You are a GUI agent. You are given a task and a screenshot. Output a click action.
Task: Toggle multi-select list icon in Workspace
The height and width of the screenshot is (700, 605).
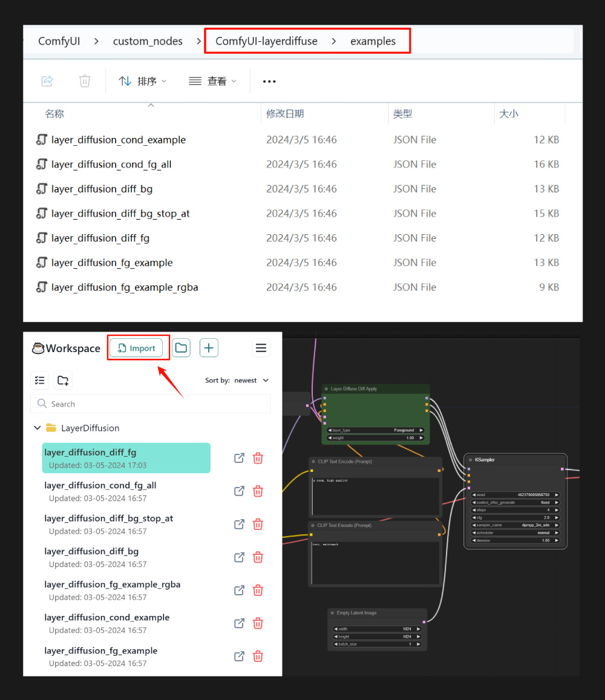(x=40, y=381)
